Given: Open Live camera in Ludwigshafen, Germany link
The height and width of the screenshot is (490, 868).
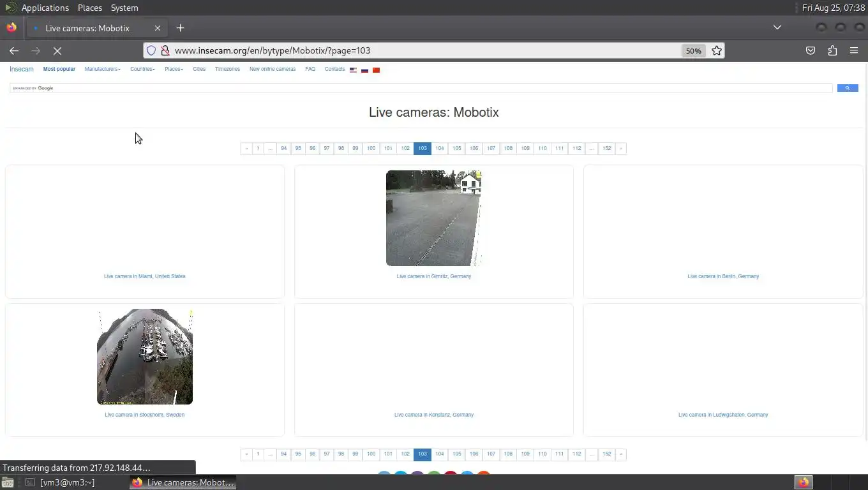Looking at the screenshot, I should tap(723, 415).
